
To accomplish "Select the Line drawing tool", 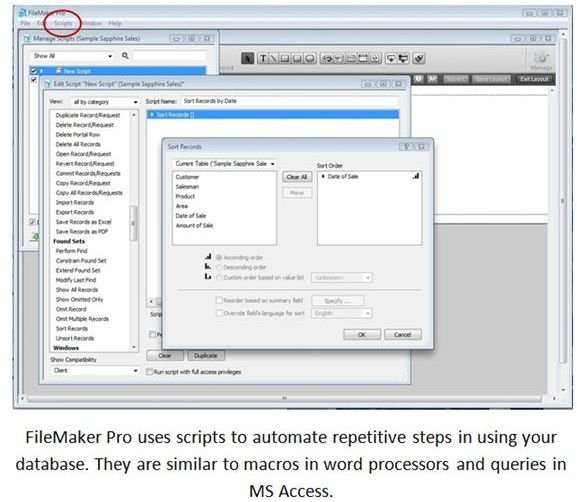I will pos(274,58).
